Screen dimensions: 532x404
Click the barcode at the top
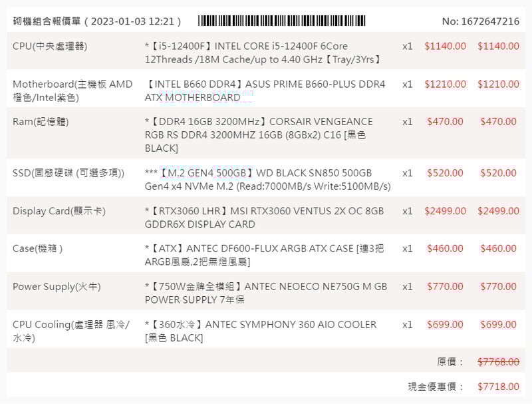281,21
